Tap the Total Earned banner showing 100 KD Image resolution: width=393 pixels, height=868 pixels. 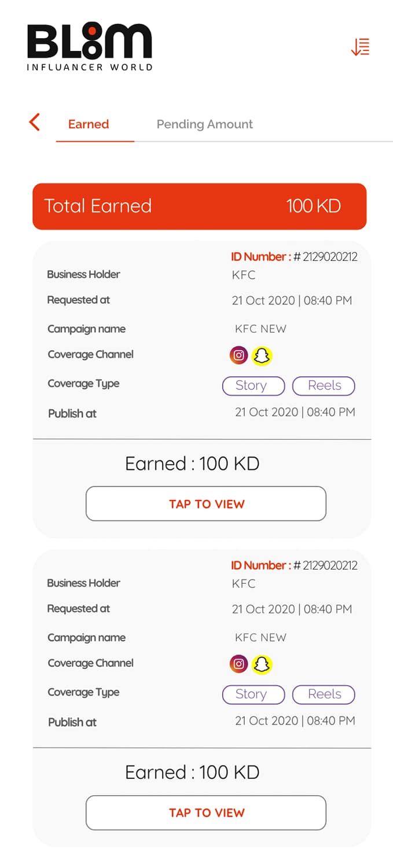tap(200, 206)
